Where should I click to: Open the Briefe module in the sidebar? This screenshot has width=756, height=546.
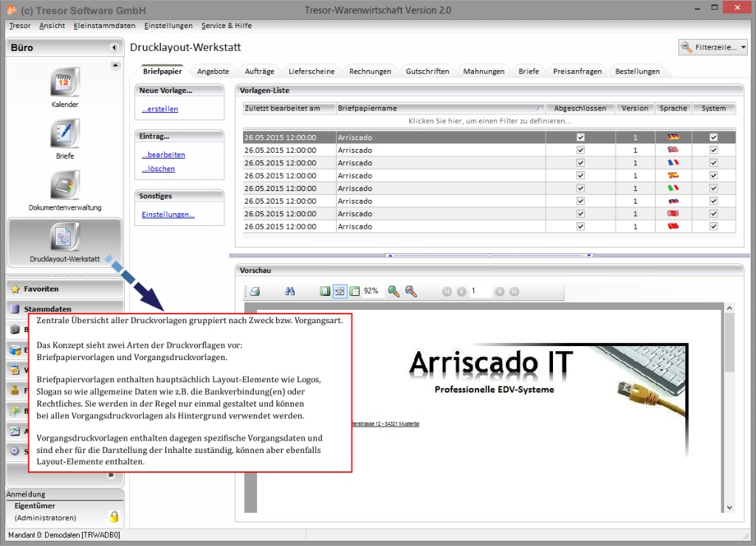click(64, 134)
